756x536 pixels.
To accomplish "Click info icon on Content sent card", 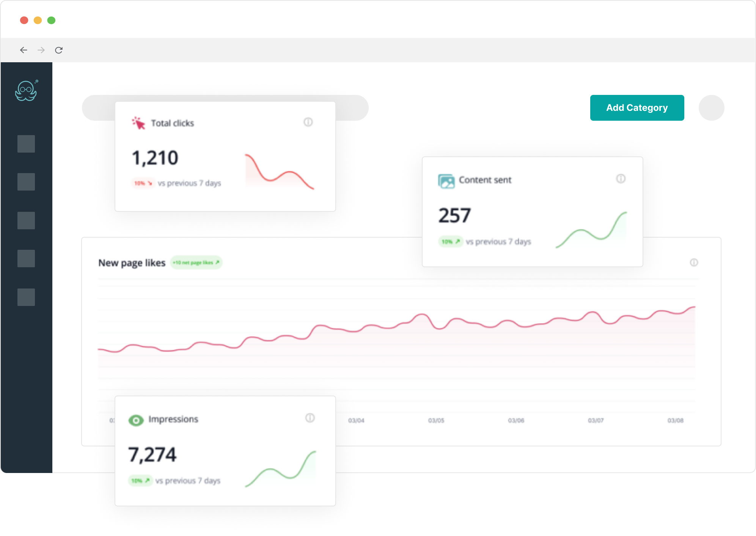I will 621,179.
